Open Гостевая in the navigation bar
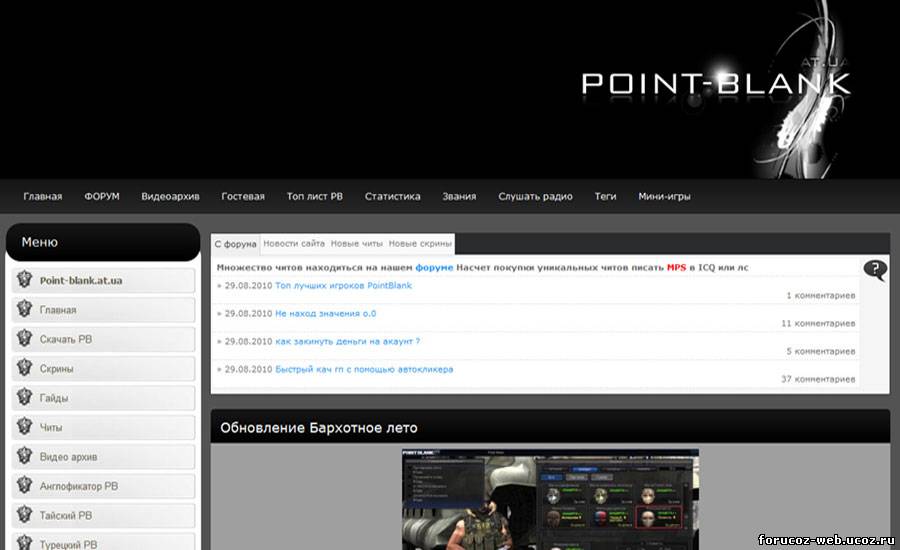This screenshot has height=550, width=900. (243, 196)
